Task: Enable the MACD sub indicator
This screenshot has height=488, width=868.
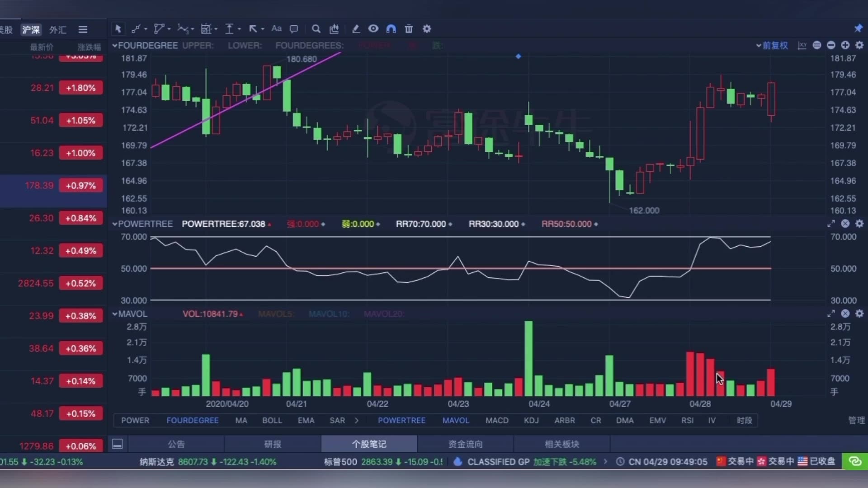Action: click(x=497, y=421)
